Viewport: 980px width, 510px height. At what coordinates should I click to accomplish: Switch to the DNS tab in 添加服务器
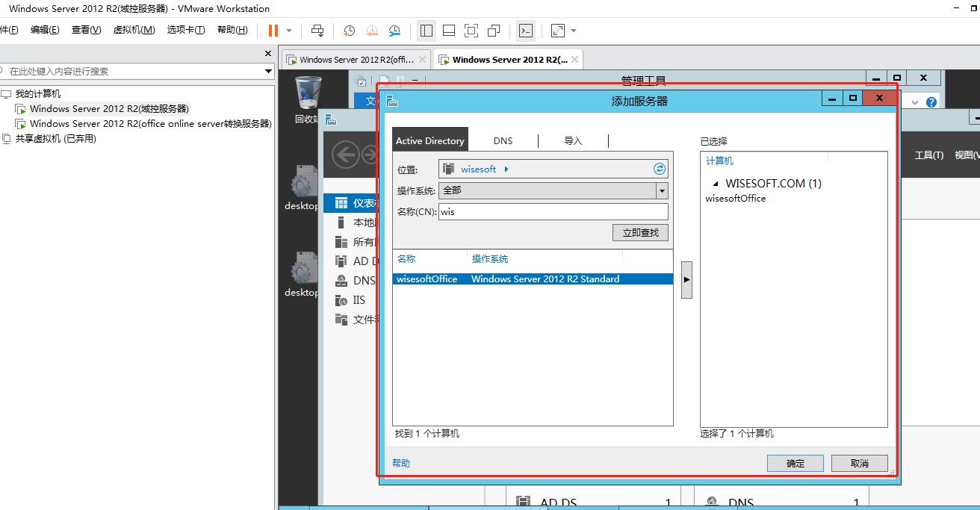(x=503, y=140)
